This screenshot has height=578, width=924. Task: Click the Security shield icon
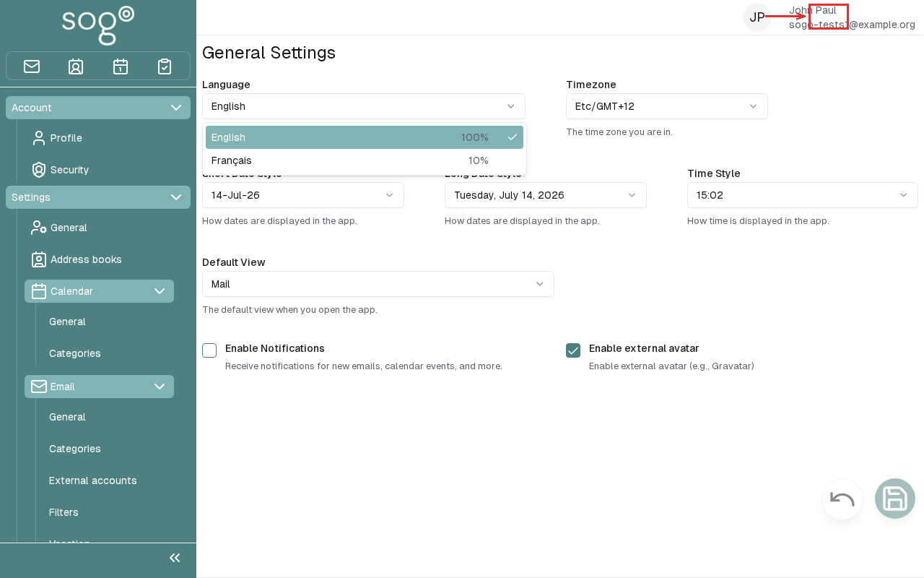(39, 170)
